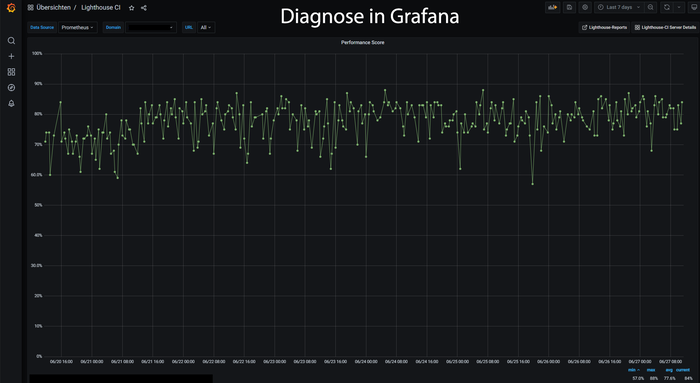Image resolution: width=700 pixels, height=383 pixels.
Task: Open the Create plus menu in sidebar
Action: tap(11, 56)
